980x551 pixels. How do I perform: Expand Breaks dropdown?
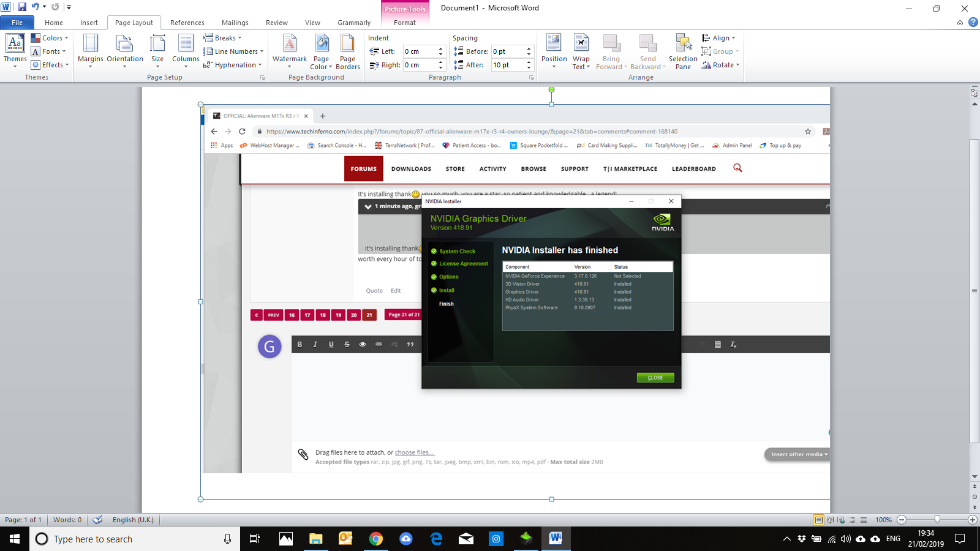(x=223, y=38)
